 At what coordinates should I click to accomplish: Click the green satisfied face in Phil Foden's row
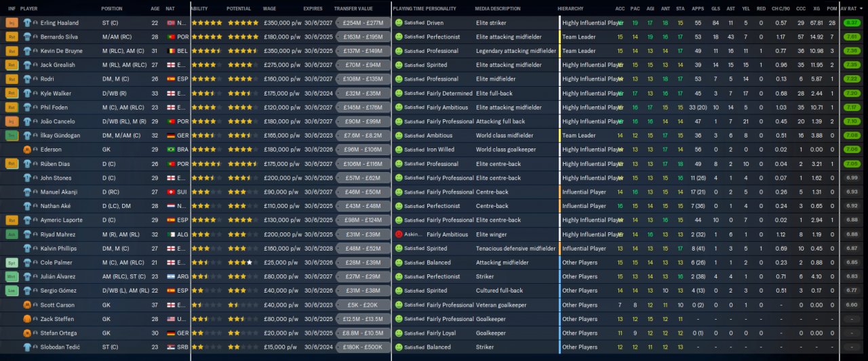pos(399,107)
